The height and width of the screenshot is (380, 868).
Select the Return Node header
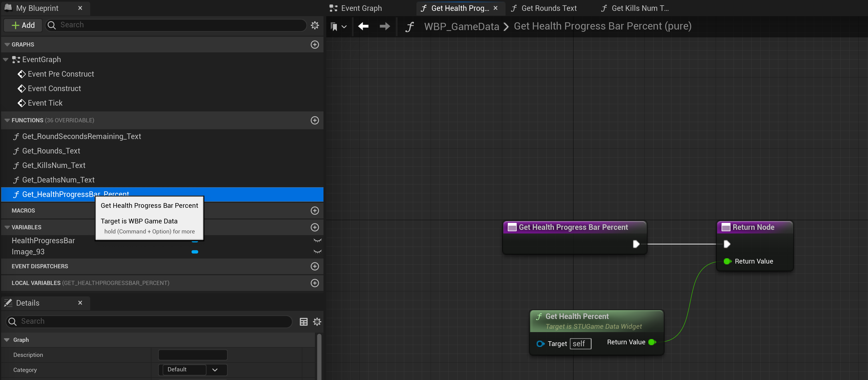[755, 227]
